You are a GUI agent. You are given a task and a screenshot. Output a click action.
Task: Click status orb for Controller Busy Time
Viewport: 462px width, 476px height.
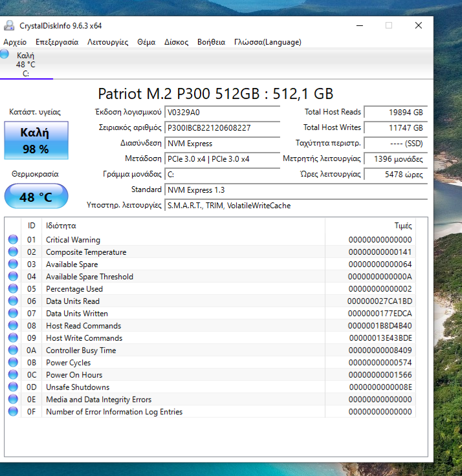[13, 350]
